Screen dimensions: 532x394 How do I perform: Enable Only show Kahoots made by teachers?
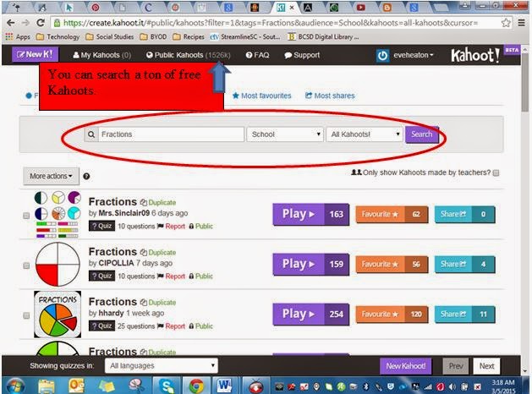point(496,173)
